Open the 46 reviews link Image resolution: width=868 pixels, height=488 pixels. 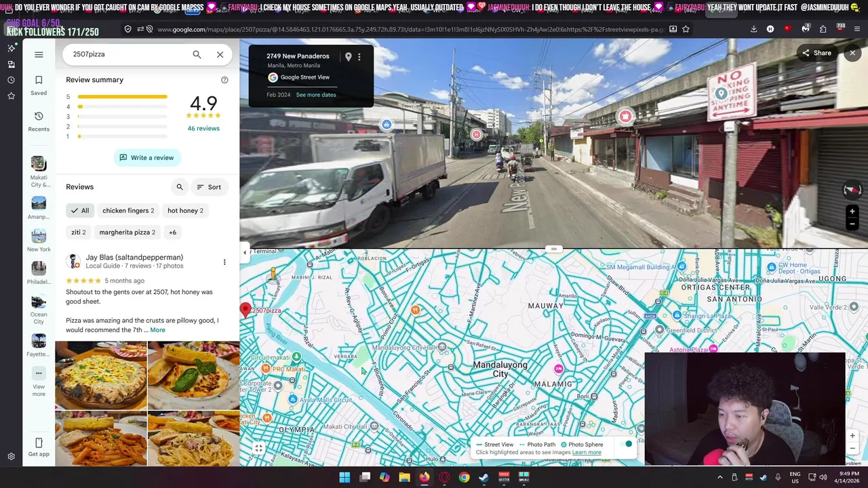click(203, 128)
